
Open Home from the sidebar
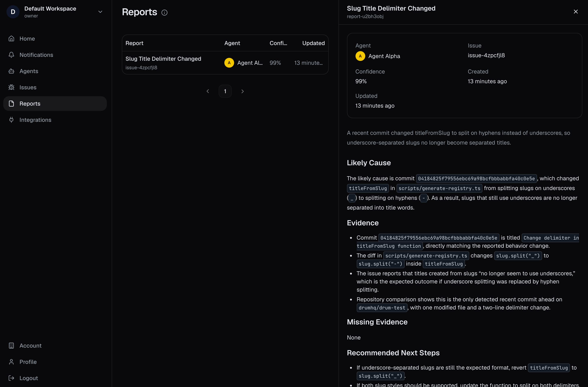pos(55,39)
